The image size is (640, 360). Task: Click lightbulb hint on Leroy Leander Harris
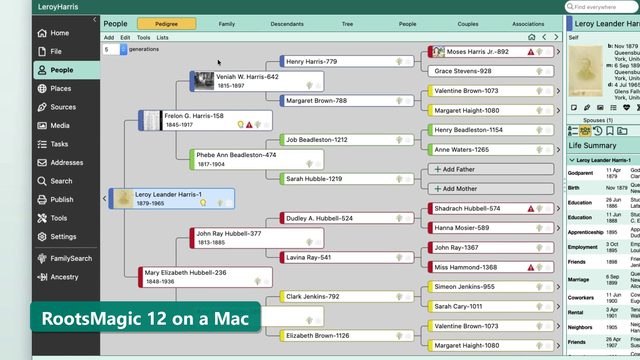[203, 203]
